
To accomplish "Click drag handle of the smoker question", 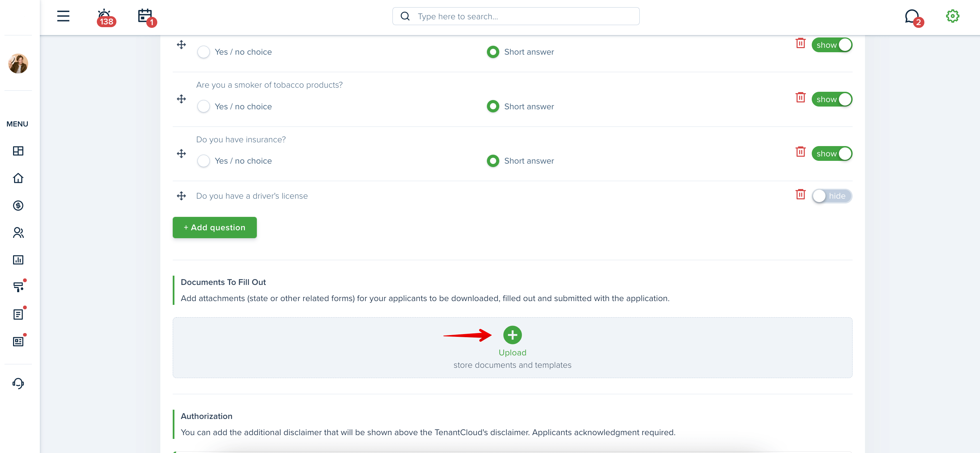I will 181,99.
